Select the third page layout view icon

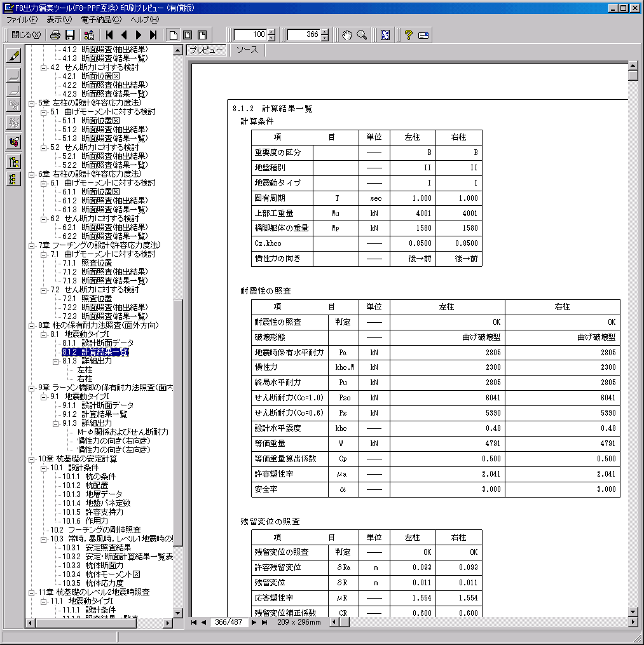click(202, 35)
